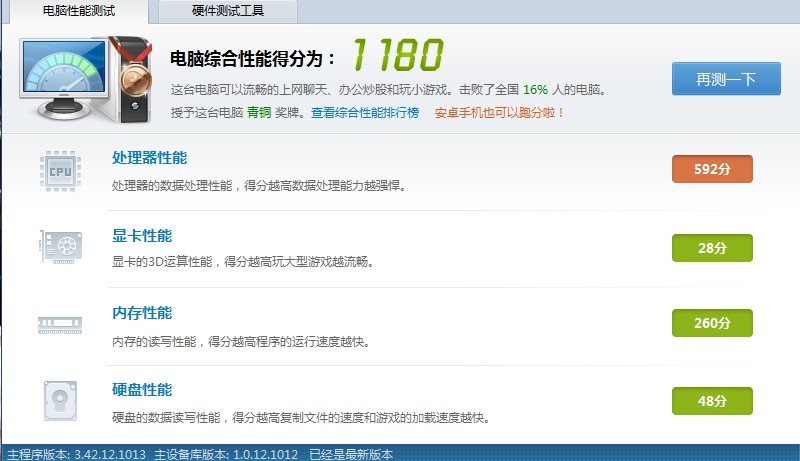Follow the 安卓手机也可以跑分啦 link
Screen dimensions: 800x461
pyautogui.click(x=500, y=113)
